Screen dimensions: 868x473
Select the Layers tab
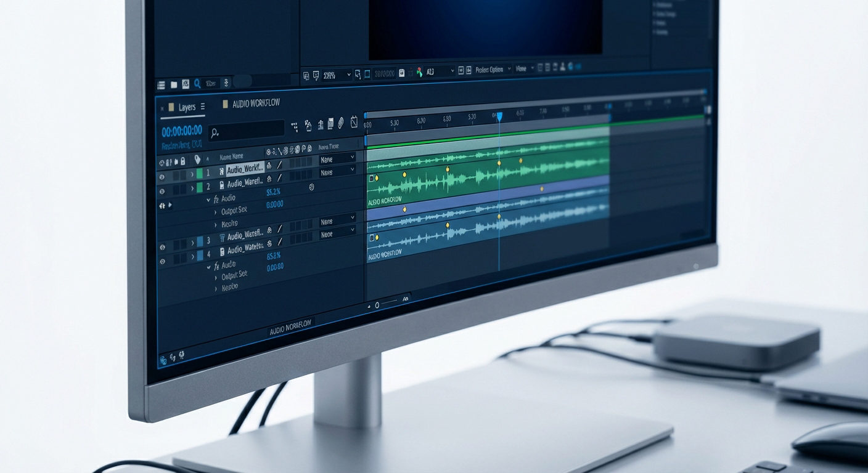tap(187, 108)
